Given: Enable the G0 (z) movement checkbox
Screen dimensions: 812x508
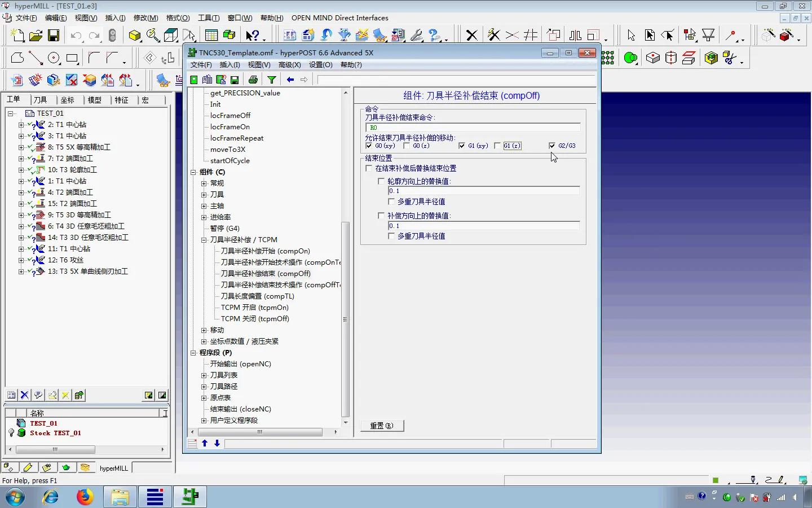Looking at the screenshot, I should [x=407, y=146].
